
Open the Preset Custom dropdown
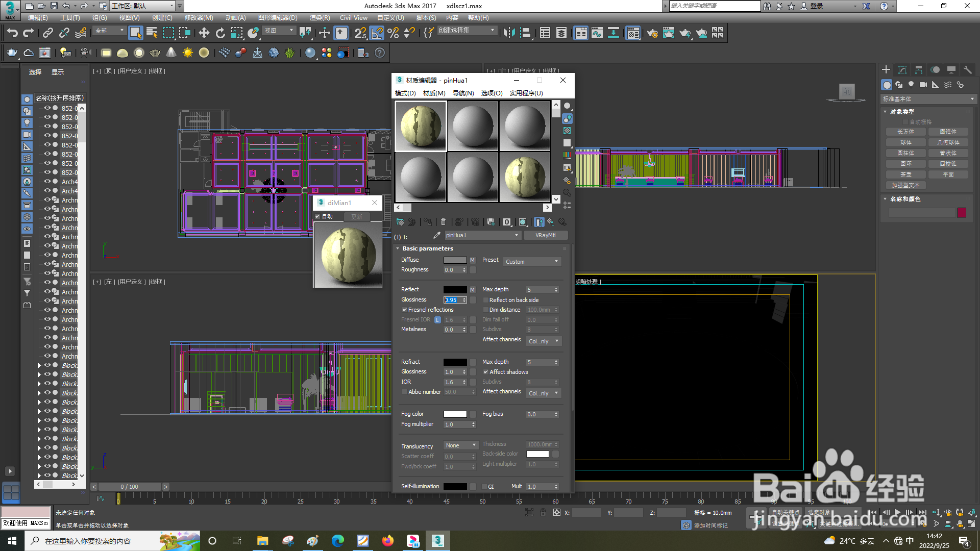pos(532,261)
